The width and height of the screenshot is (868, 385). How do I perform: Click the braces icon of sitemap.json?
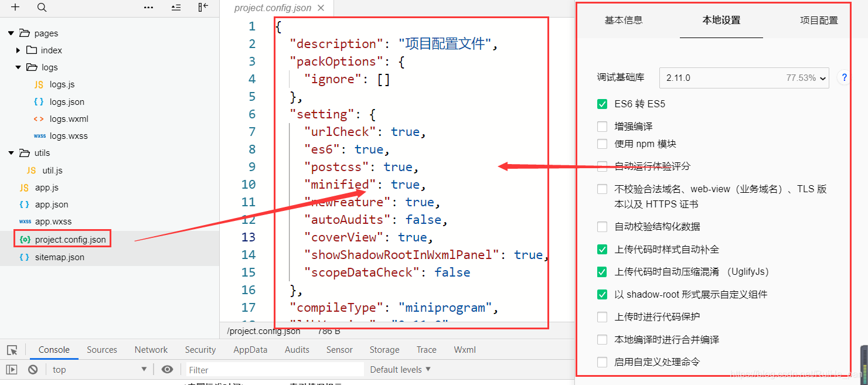tap(24, 257)
